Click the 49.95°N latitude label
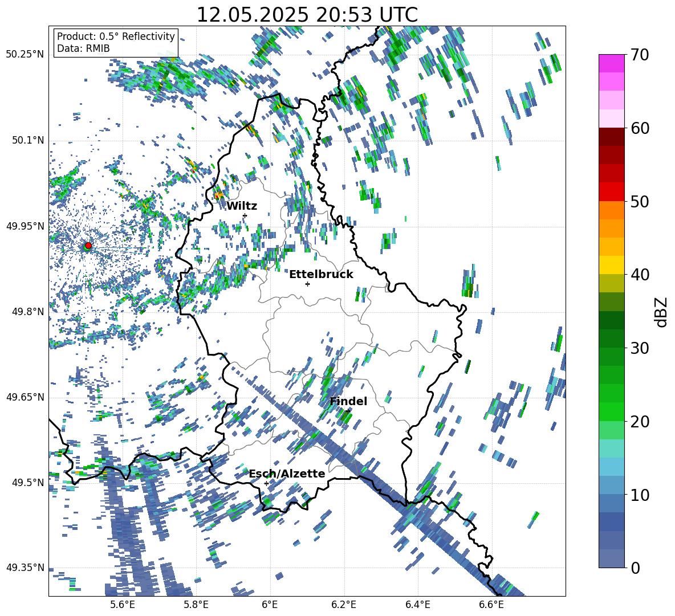The height and width of the screenshot is (616, 675). pyautogui.click(x=25, y=226)
